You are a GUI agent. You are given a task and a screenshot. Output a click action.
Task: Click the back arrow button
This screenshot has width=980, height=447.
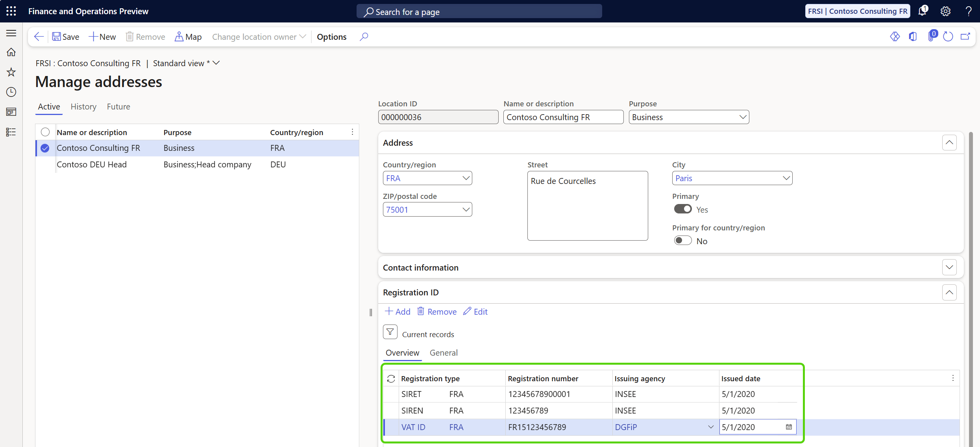39,37
